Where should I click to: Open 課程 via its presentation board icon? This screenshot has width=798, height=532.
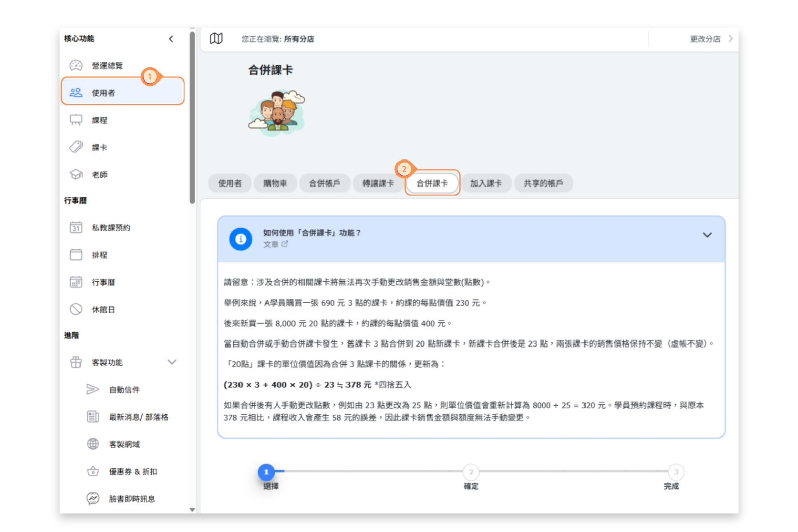coord(76,120)
